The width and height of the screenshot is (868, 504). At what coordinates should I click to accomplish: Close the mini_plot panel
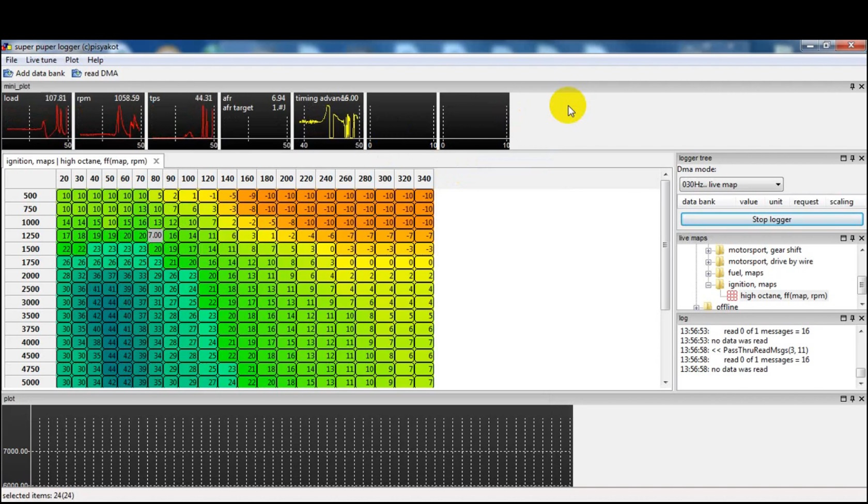[861, 86]
